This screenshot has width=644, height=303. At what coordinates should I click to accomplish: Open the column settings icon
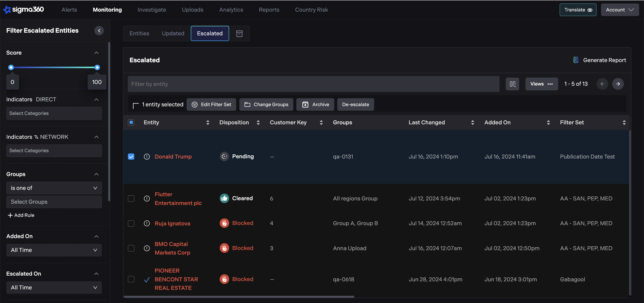(512, 84)
